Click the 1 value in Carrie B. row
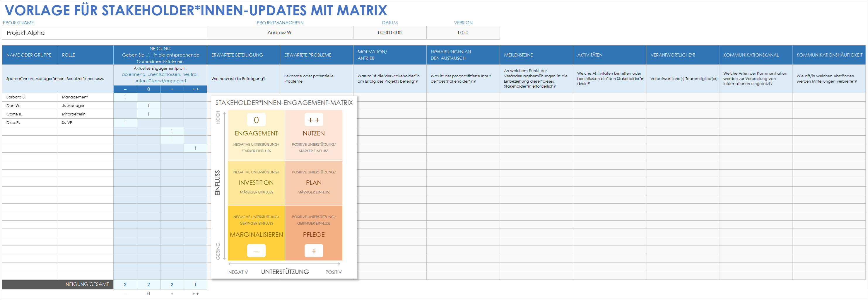 (148, 114)
